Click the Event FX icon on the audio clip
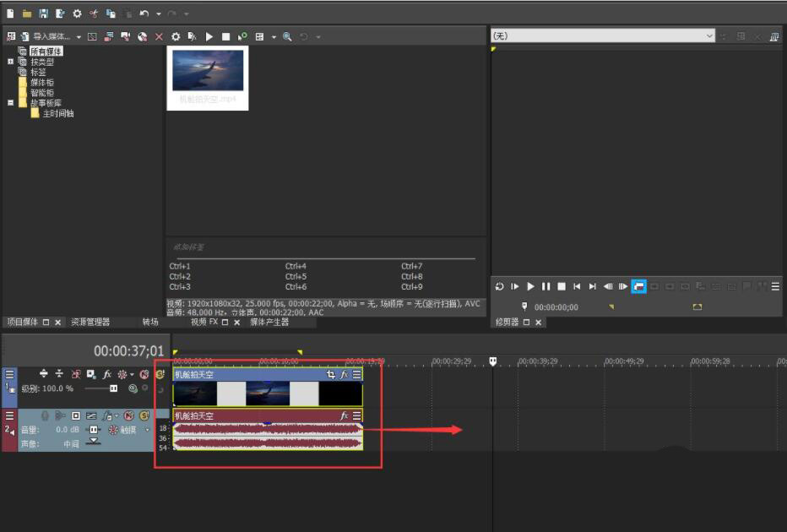This screenshot has height=532, width=787. [x=345, y=416]
